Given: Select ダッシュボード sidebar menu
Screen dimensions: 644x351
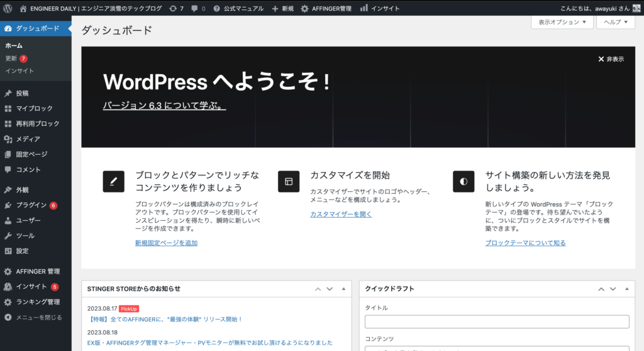Looking at the screenshot, I should tap(36, 28).
